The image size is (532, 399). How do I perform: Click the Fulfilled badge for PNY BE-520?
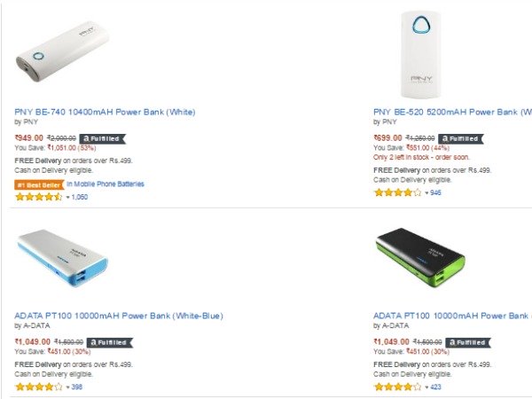click(458, 139)
